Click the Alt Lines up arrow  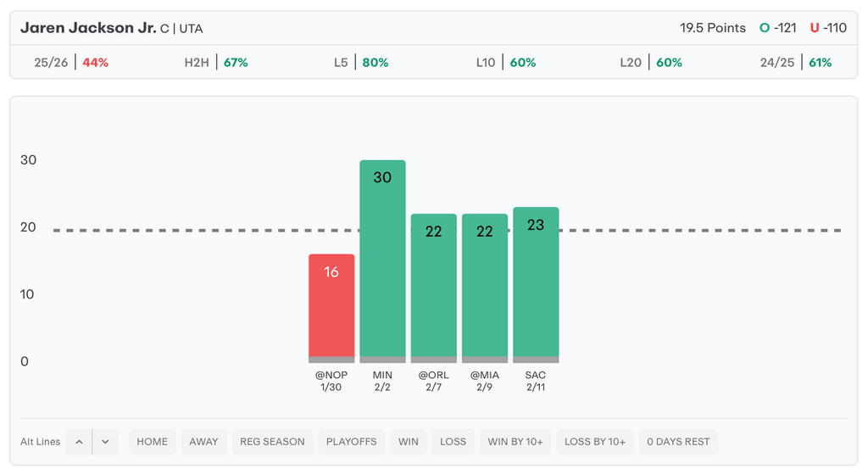coord(79,442)
